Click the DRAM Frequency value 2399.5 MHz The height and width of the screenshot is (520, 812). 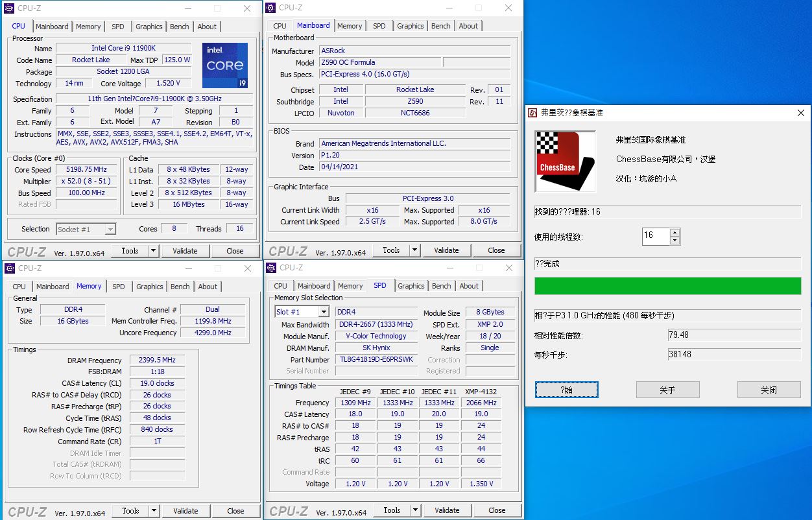click(x=157, y=360)
